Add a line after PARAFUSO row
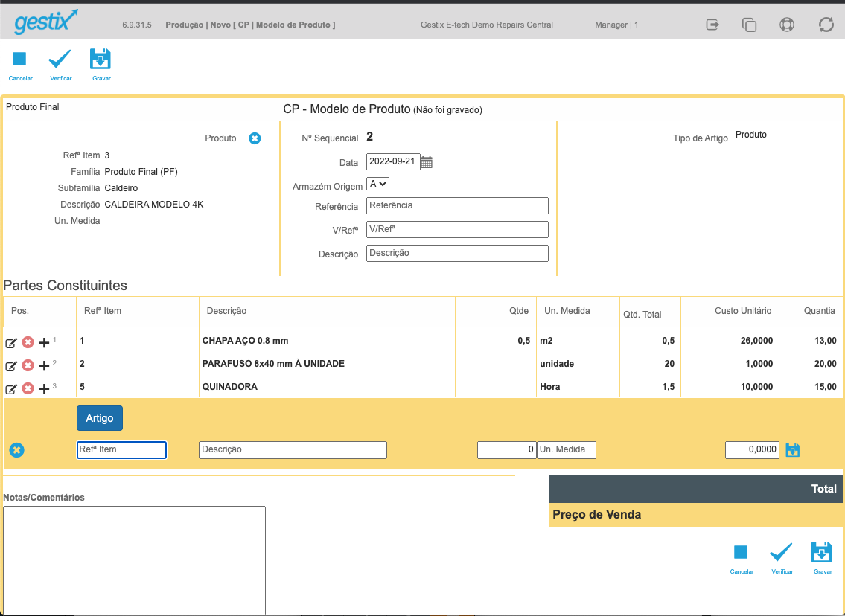Screen dimensions: 845x616 [x=44, y=366]
